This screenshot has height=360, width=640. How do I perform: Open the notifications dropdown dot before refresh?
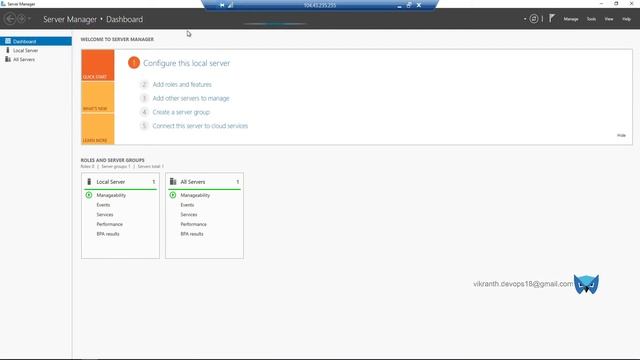[x=525, y=19]
